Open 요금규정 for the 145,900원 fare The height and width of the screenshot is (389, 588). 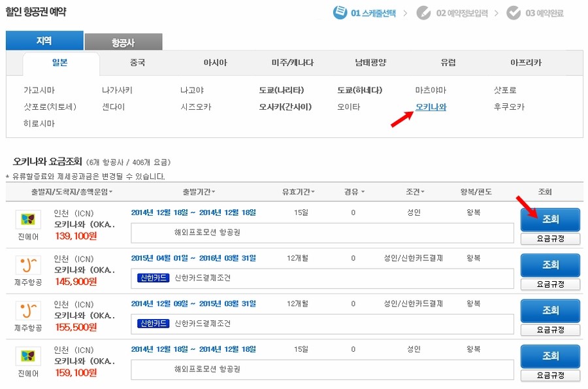550,284
